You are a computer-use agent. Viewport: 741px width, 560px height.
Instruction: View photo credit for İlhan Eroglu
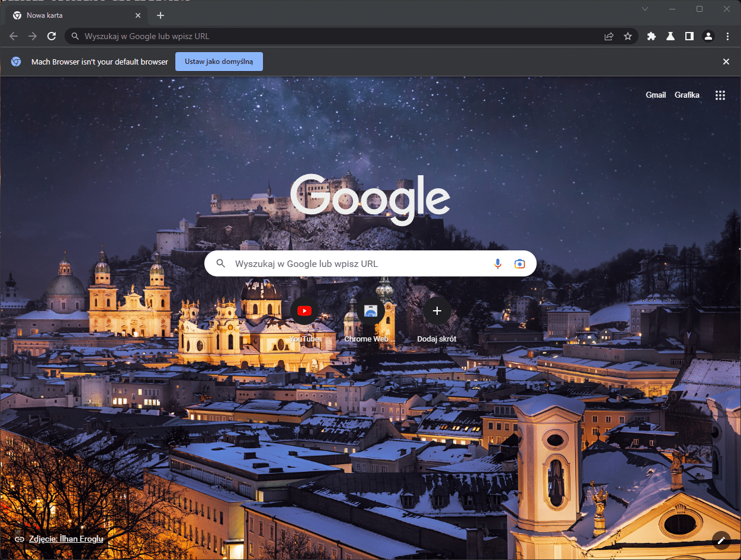66,539
